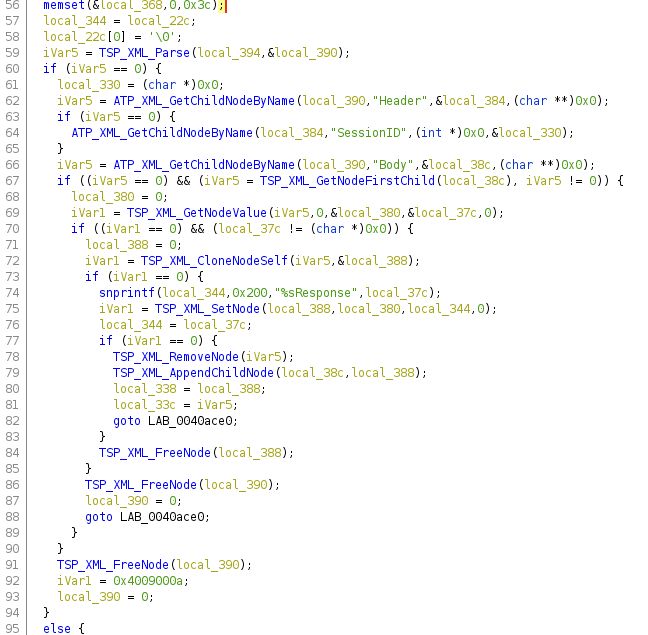
Task: Click TSP_XML_GetNodeFirstChild function name
Action: (x=347, y=181)
